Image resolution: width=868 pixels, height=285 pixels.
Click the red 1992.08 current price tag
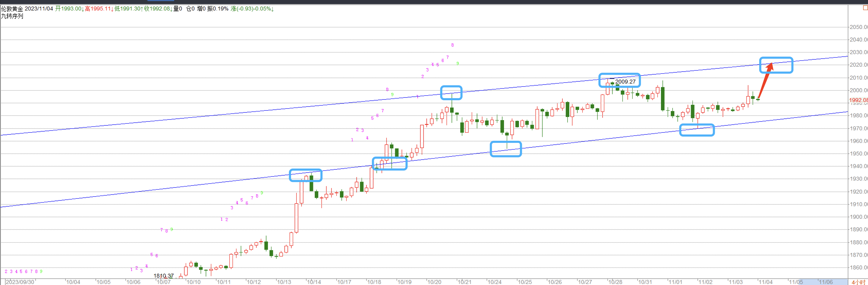pyautogui.click(x=858, y=100)
